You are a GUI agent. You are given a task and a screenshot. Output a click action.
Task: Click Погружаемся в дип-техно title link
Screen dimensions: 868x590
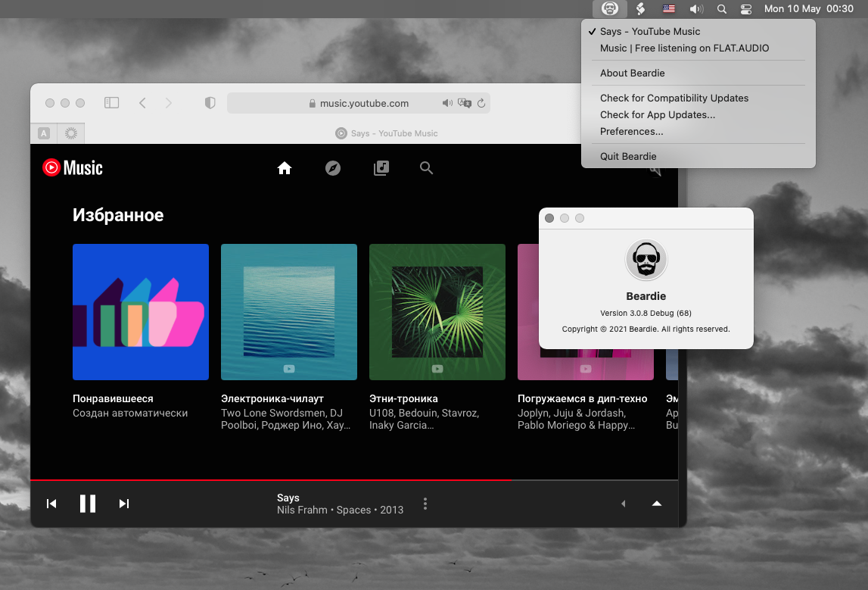point(583,399)
